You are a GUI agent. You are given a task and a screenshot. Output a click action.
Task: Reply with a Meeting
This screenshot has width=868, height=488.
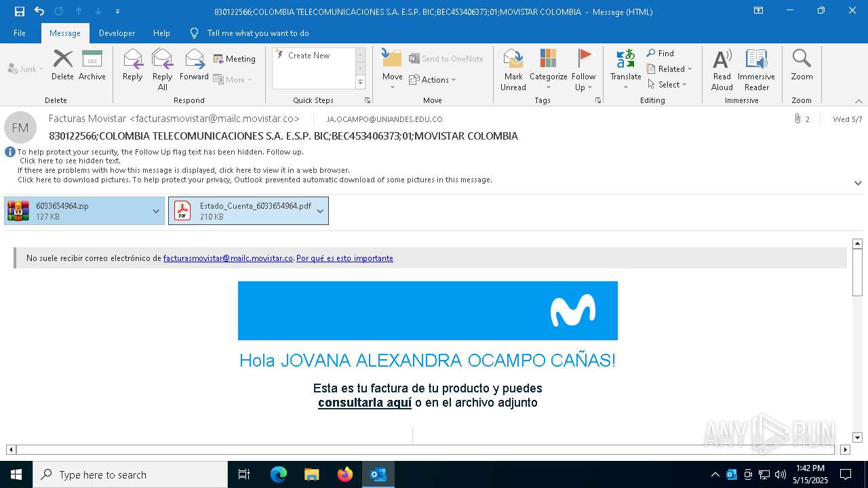[x=235, y=59]
